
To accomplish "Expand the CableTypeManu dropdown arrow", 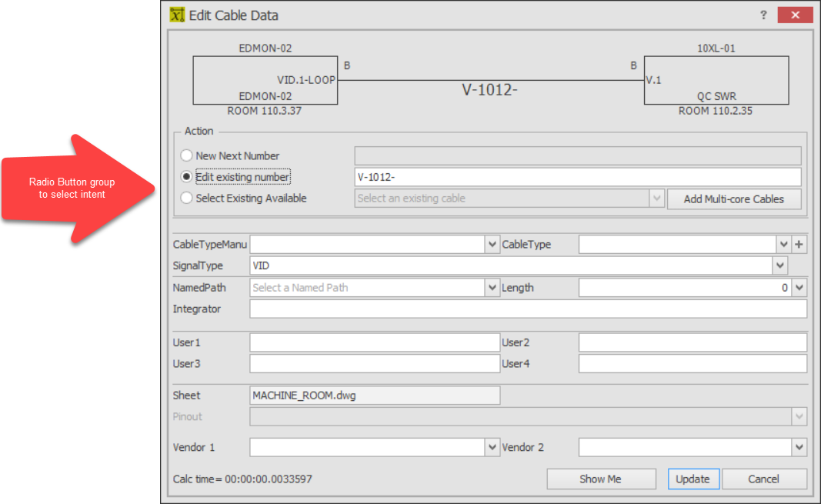I will pyautogui.click(x=492, y=245).
